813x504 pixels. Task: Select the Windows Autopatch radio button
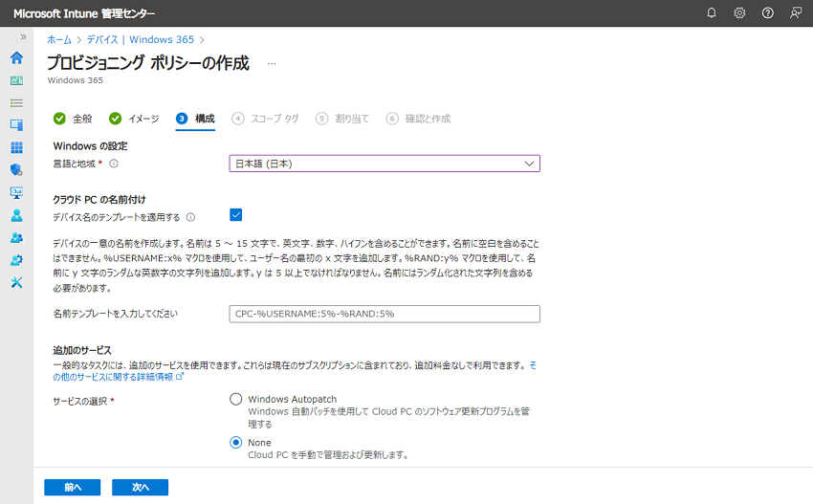(236, 399)
